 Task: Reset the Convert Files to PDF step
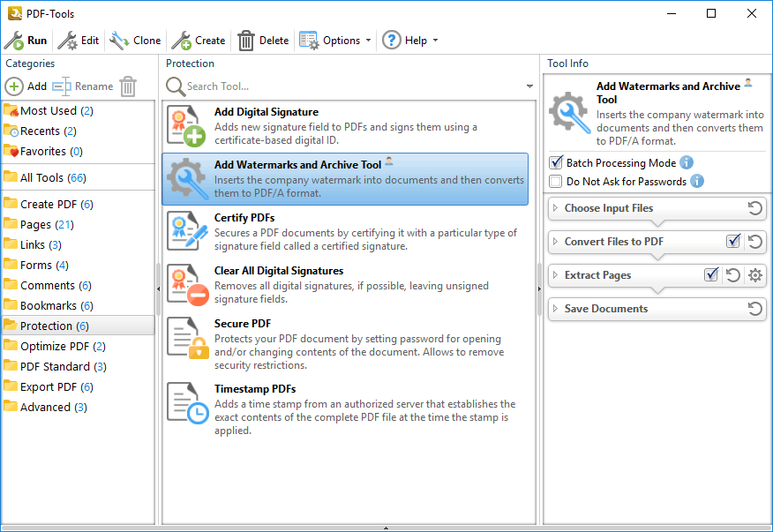[754, 242]
